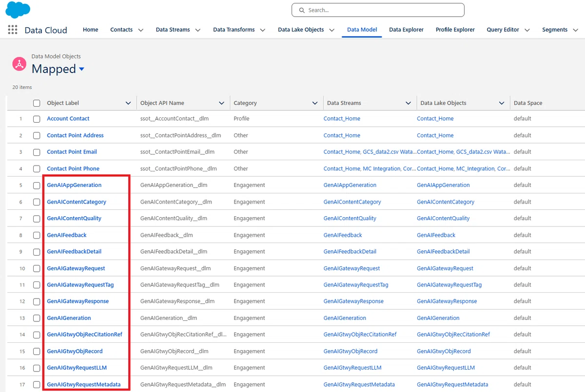Viewport: 585px width, 392px height.
Task: Expand the Contacts tab menu chevron
Action: 140,30
